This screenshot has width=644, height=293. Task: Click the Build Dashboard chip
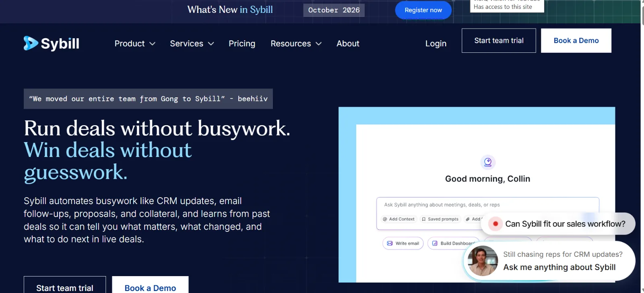point(453,243)
